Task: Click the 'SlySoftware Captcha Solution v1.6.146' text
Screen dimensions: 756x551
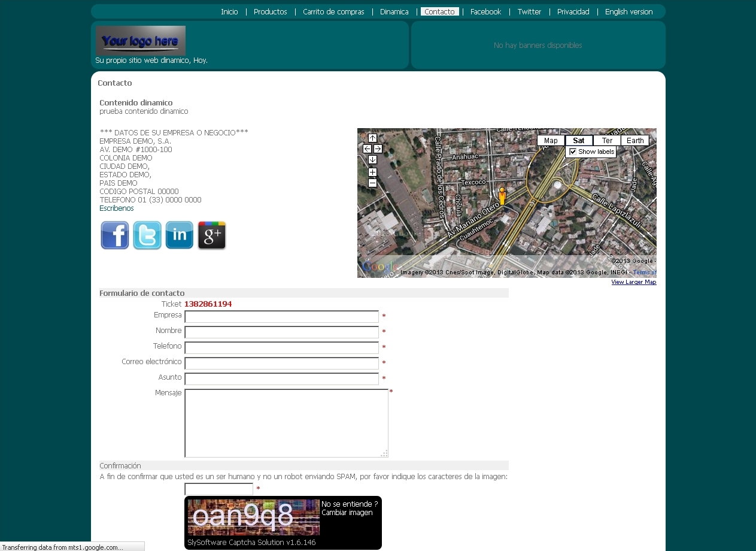Action: 251,543
